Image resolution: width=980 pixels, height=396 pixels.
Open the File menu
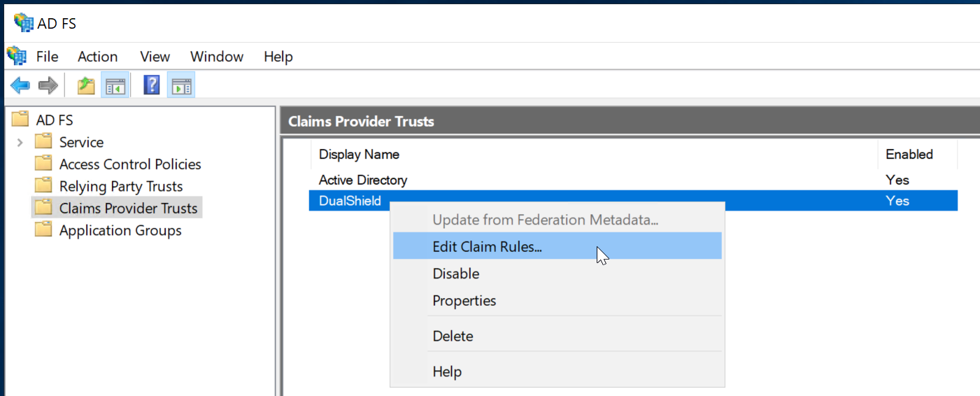(x=47, y=57)
